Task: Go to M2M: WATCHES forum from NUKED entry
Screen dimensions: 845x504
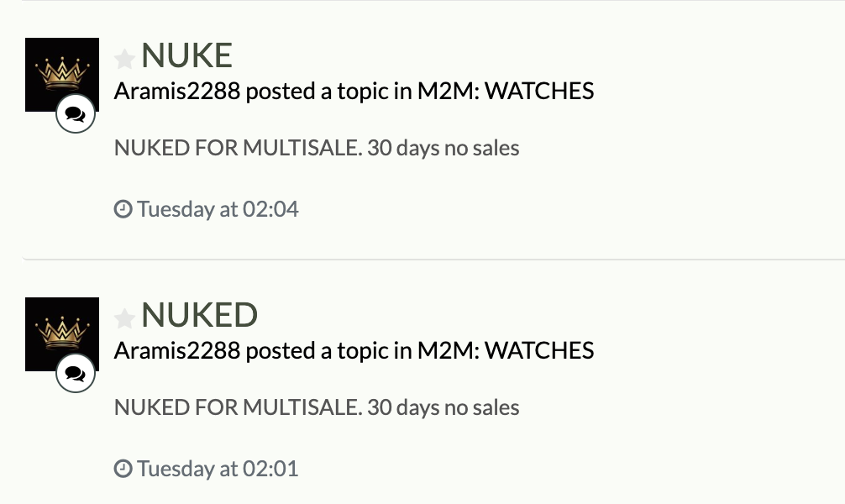Action: point(506,351)
